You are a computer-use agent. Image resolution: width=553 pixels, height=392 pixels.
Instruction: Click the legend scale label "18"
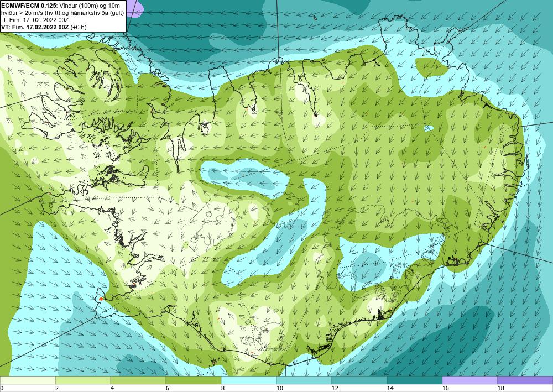click(501, 389)
